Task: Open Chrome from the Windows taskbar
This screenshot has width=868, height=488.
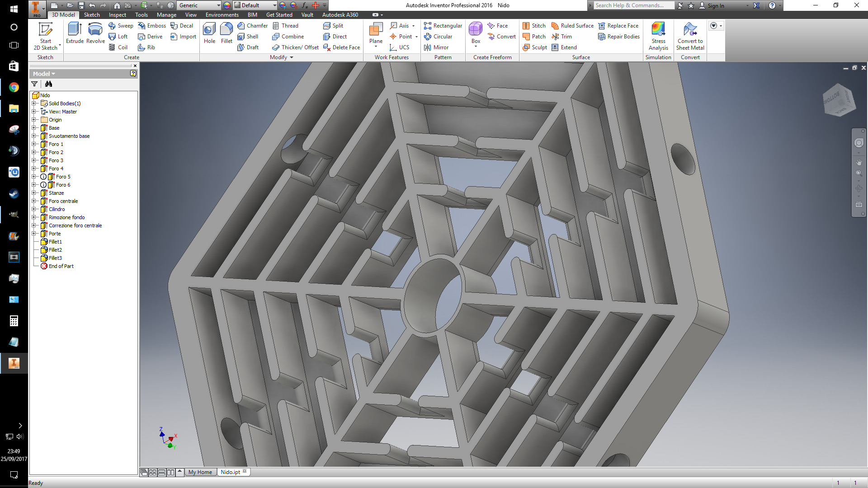Action: pyautogui.click(x=14, y=87)
